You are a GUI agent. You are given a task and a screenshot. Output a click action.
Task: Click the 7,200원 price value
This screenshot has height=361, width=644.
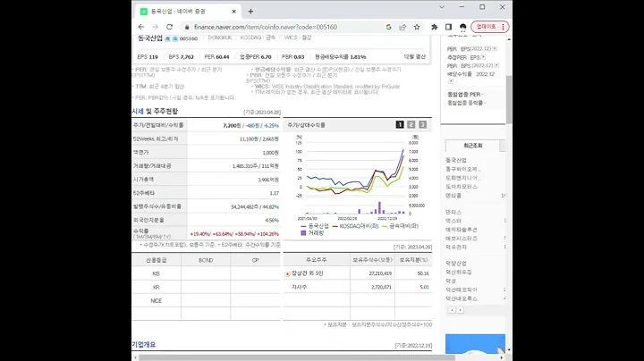[232, 125]
